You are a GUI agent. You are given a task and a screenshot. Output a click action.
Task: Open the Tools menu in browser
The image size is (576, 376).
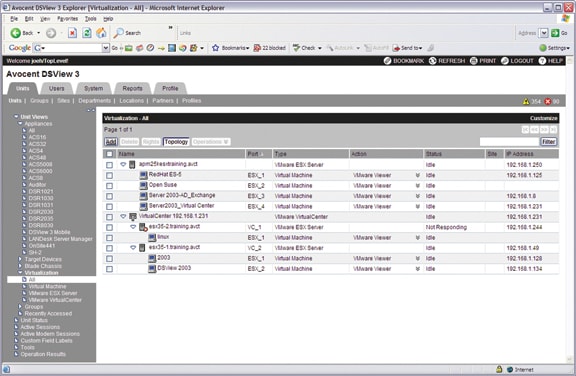[90, 19]
